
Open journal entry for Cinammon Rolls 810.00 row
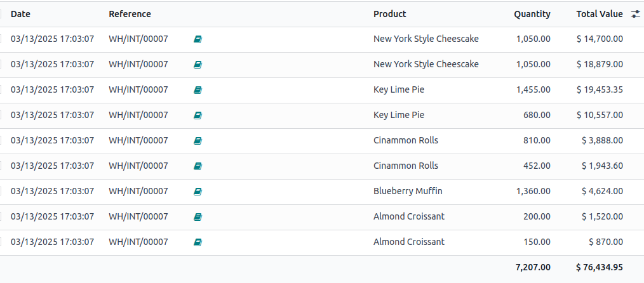198,141
